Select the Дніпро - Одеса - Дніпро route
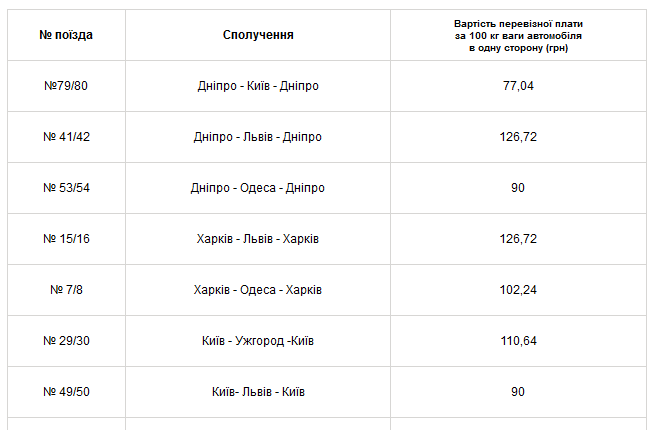The image size is (654, 430). (258, 188)
